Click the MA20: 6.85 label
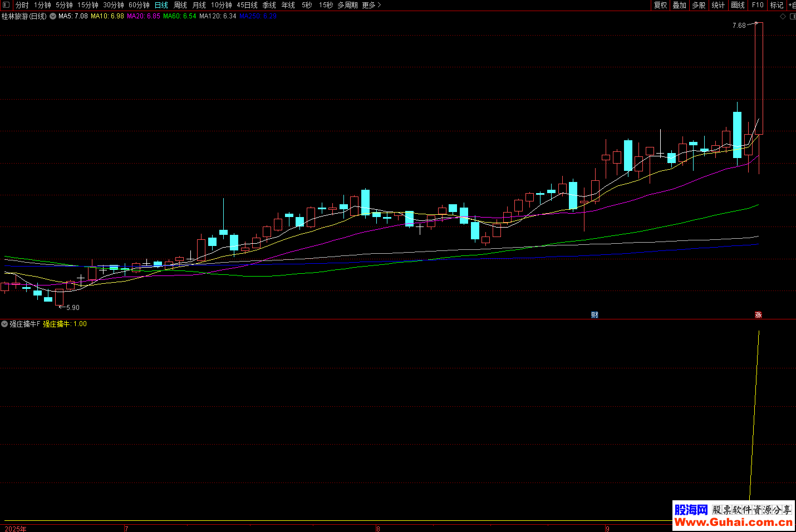The image size is (796, 532). pos(144,16)
